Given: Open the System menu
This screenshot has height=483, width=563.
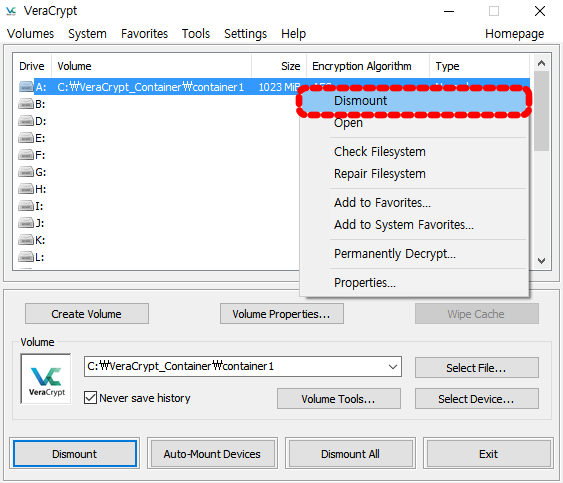Looking at the screenshot, I should (x=87, y=34).
